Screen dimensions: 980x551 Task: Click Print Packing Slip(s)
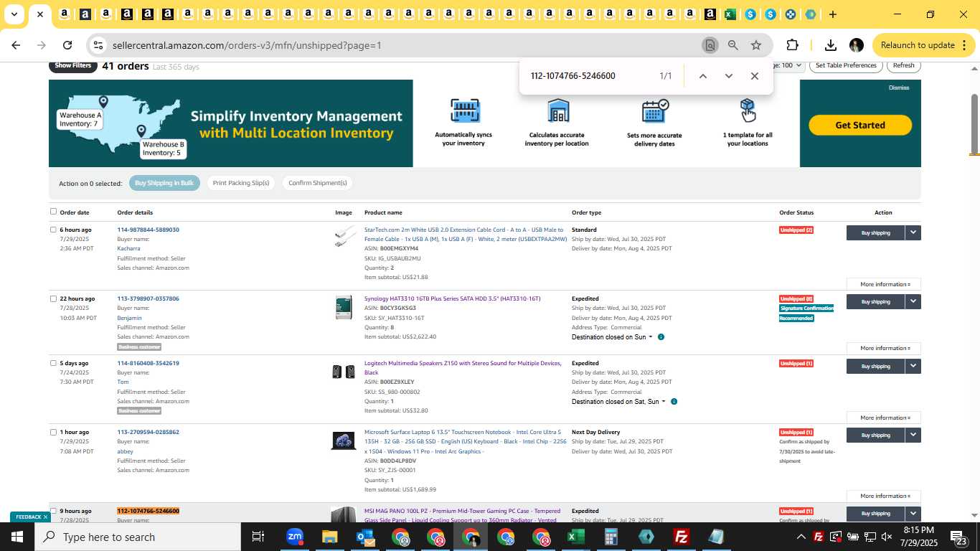pos(241,183)
